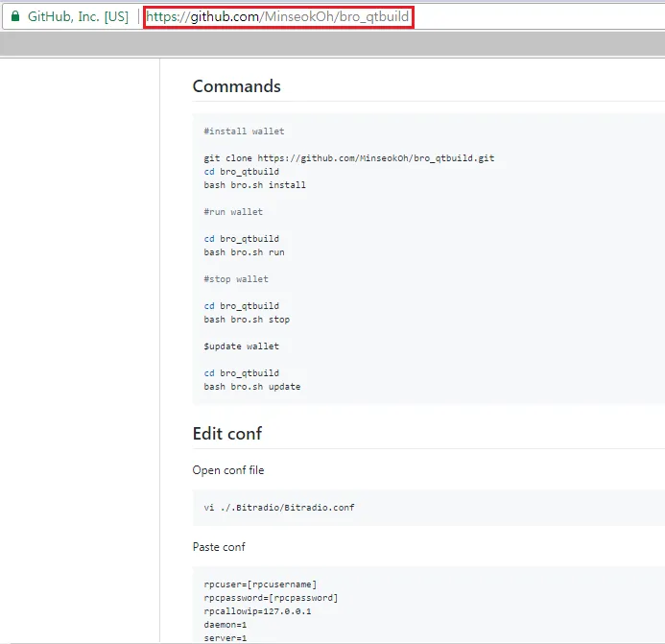Click the 'bash bro.sh install' line
665x644 pixels.
click(254, 185)
